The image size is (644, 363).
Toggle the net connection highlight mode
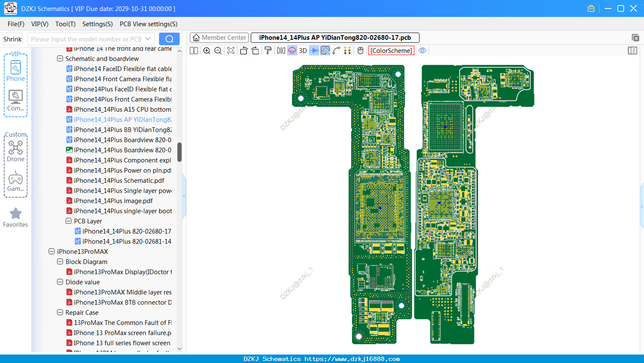coord(325,51)
